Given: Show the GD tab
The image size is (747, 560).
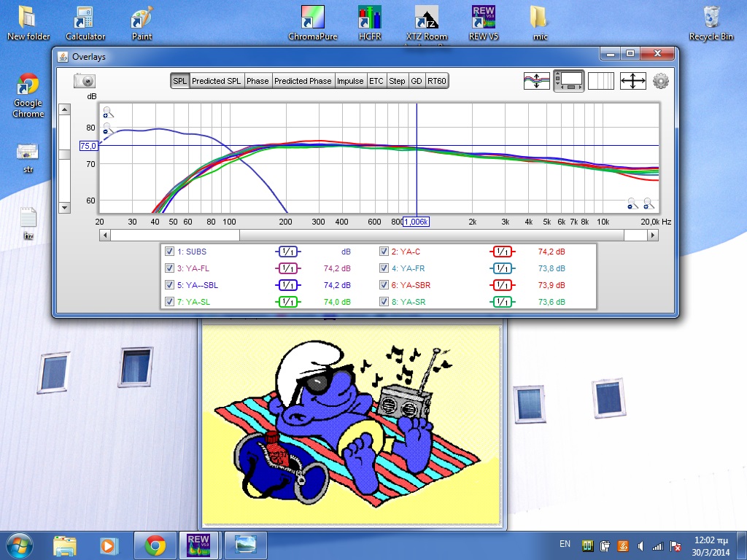Looking at the screenshot, I should point(417,81).
